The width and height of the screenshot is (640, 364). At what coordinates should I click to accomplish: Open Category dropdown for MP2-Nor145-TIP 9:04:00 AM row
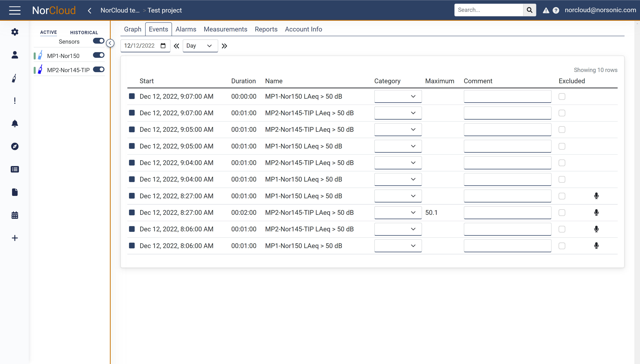pyautogui.click(x=398, y=163)
